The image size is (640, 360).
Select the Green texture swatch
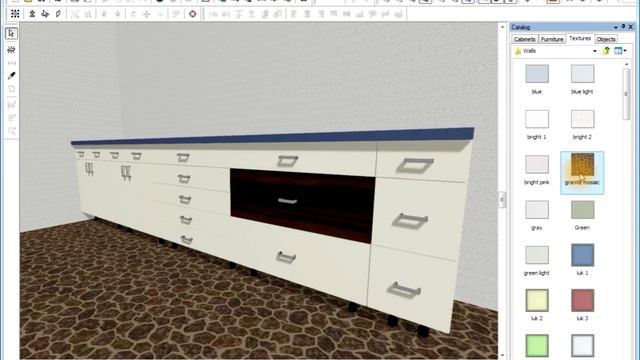(x=582, y=210)
